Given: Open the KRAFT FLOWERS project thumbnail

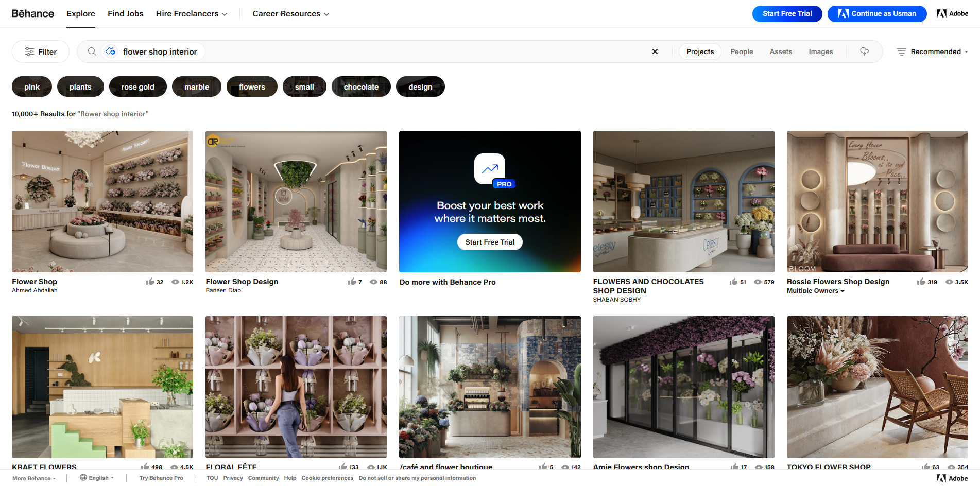Looking at the screenshot, I should (102, 387).
